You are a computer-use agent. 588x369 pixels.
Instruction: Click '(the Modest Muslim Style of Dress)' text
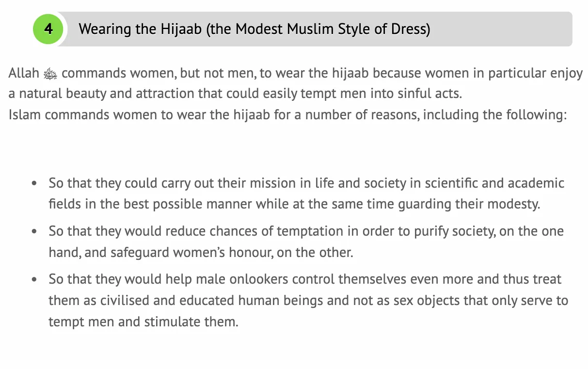pos(318,29)
